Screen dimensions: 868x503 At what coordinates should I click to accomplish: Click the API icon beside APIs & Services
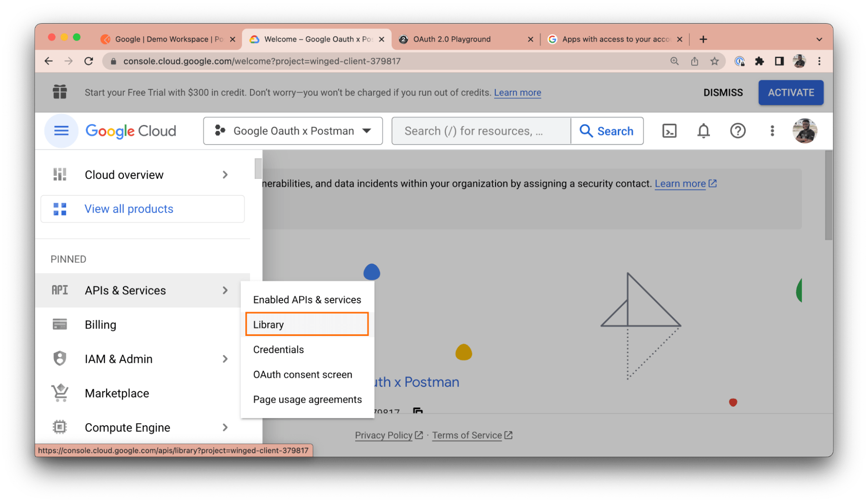(60, 290)
